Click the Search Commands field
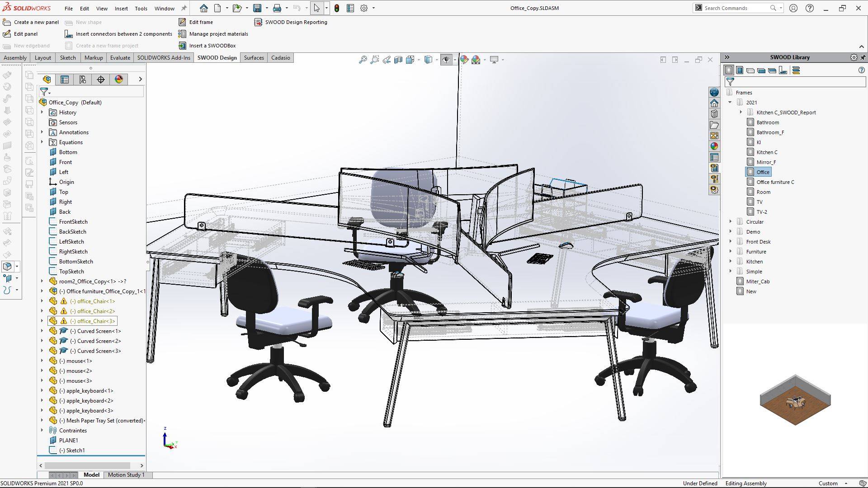The image size is (868, 488). 736,8
